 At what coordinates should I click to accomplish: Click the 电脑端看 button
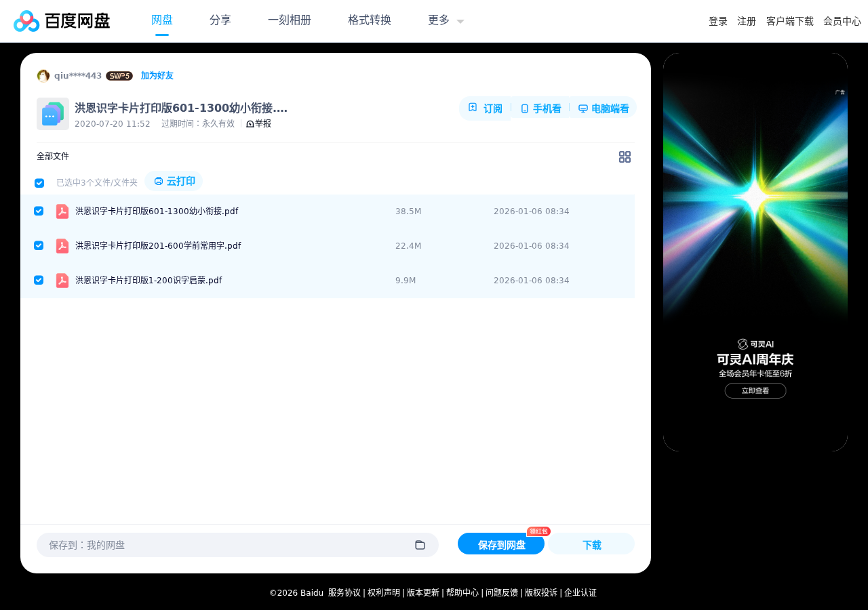(604, 108)
